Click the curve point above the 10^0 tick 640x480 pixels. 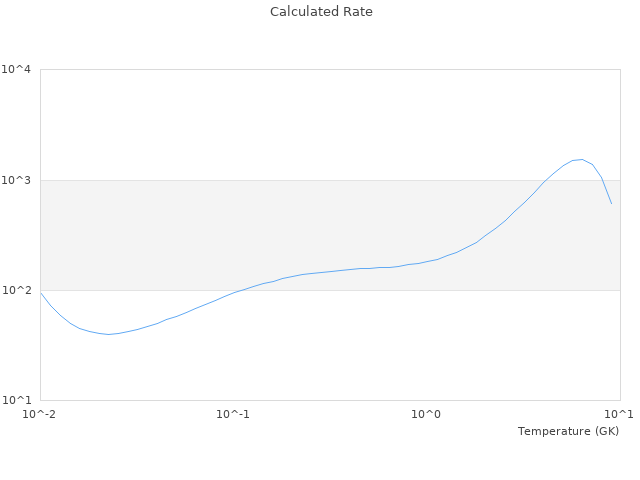point(427,262)
